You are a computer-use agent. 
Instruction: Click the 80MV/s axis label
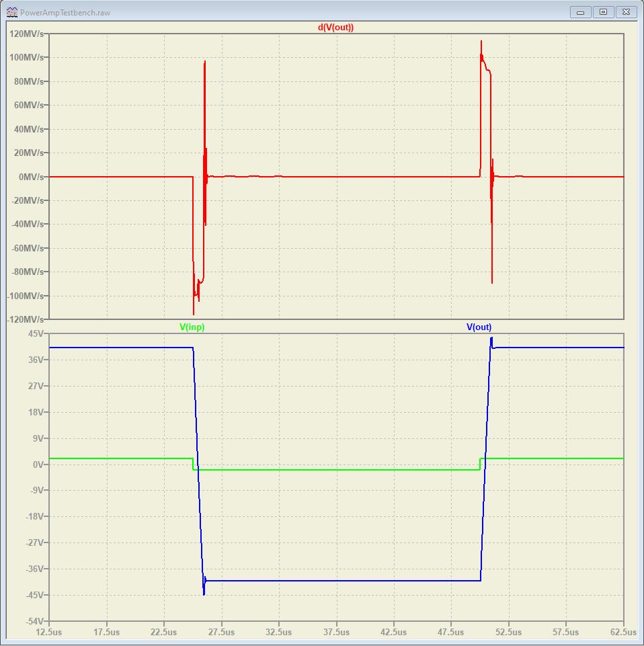(x=28, y=81)
